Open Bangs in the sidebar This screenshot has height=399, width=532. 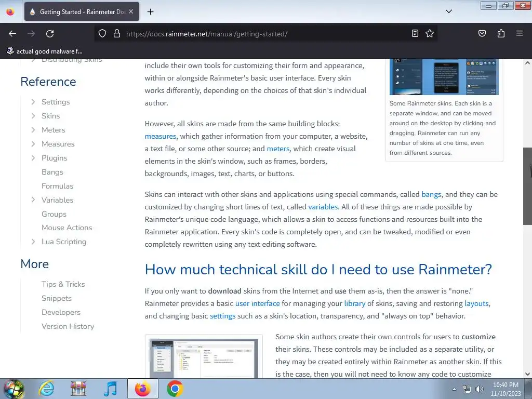tap(52, 172)
